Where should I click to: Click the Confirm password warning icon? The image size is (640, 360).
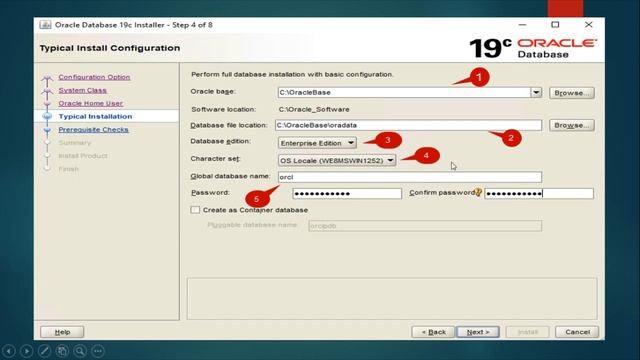[478, 192]
